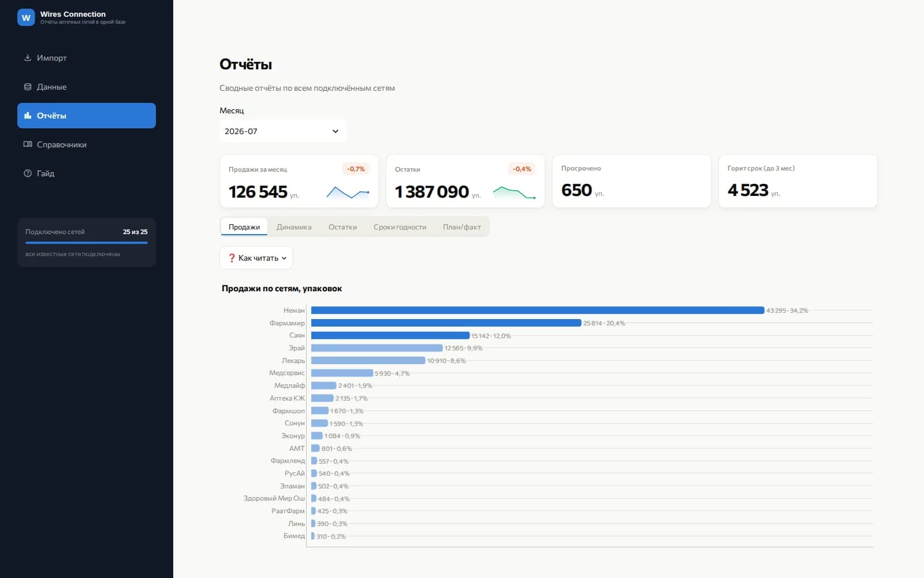
Task: Click the 1 387 090 stock value
Action: 432,192
